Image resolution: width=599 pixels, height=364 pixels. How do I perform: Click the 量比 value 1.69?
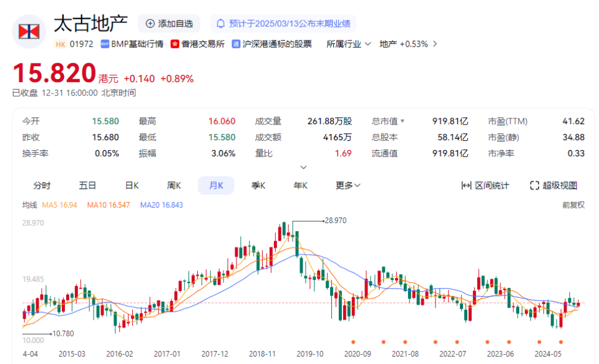(343, 153)
